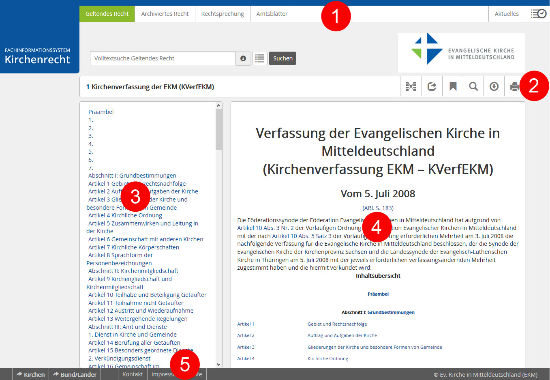The height and width of the screenshot is (380, 550).
Task: Switch to the Archiviertes Recht tab
Action: click(165, 14)
